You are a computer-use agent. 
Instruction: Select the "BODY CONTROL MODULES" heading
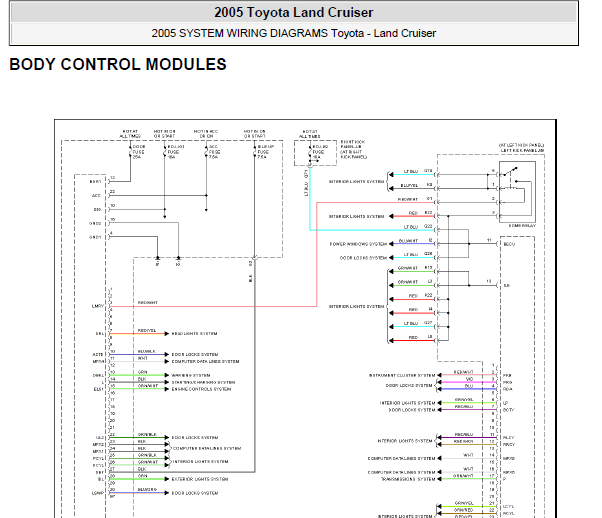118,64
